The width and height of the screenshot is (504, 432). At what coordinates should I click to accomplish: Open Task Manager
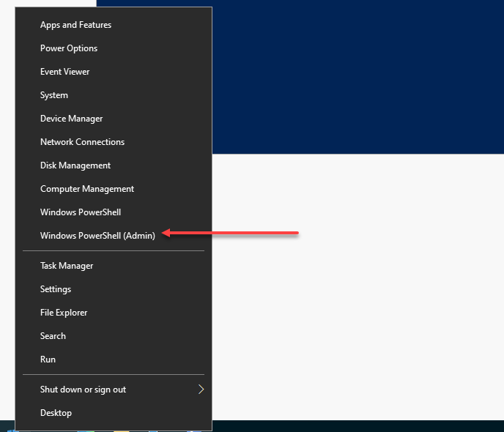pyautogui.click(x=114, y=266)
